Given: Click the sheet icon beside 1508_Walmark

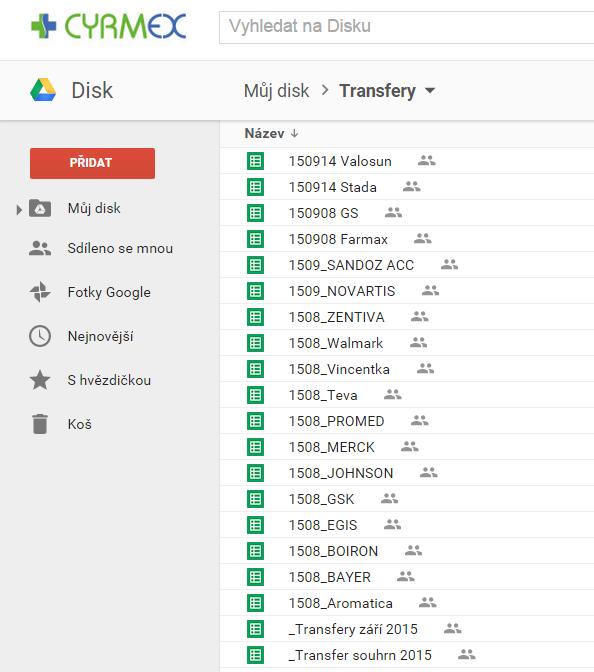Looking at the screenshot, I should [255, 343].
